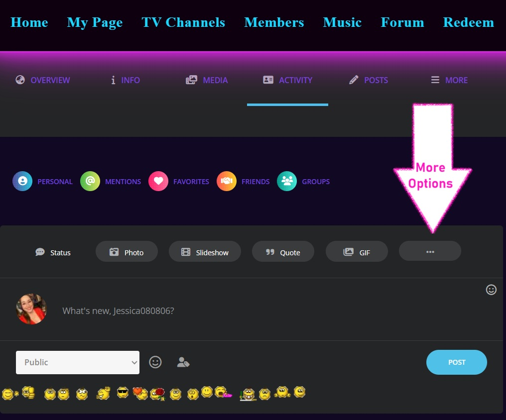The width and height of the screenshot is (506, 420).
Task: Select the Mentions @ icon
Action: point(90,182)
